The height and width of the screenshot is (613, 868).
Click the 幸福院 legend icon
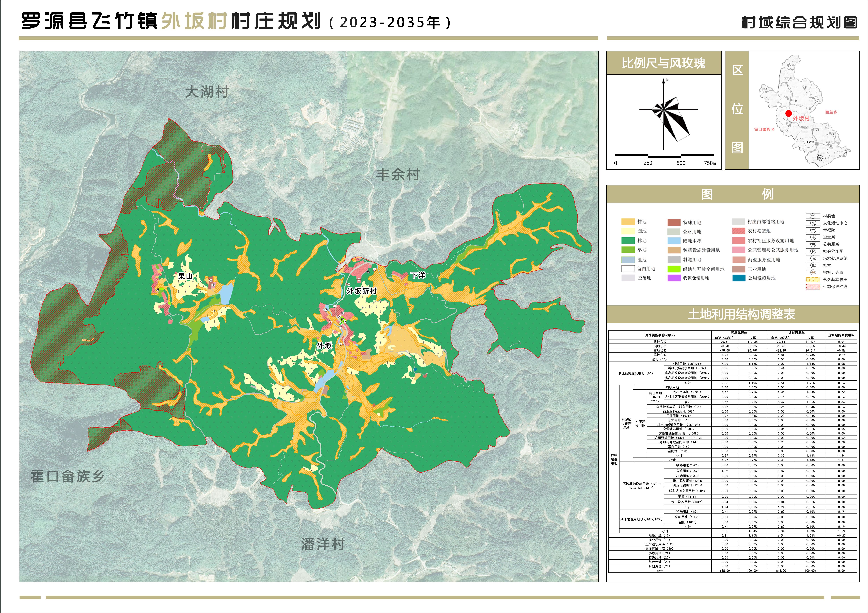(813, 230)
